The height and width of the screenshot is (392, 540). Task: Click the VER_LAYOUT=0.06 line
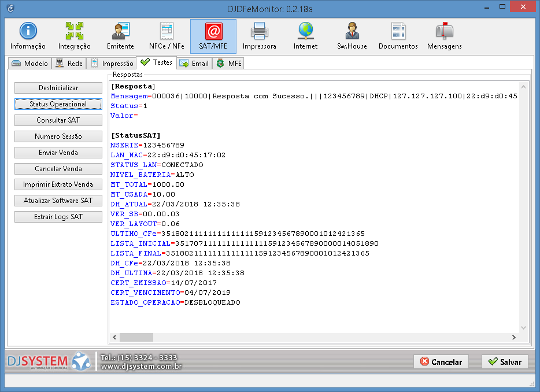(145, 224)
